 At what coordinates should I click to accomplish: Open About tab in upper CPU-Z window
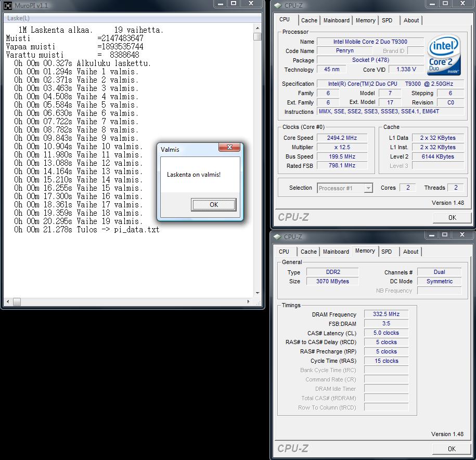tap(411, 20)
